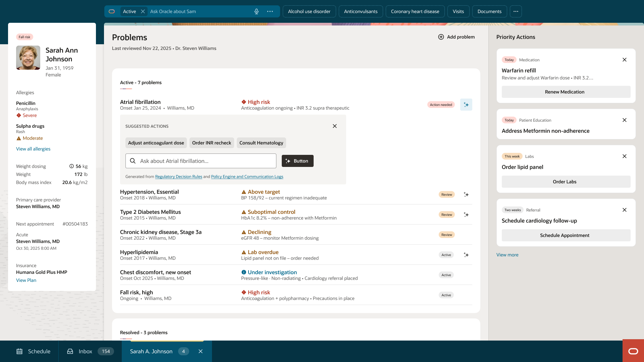Open Policy Engine and Communication Logs link
This screenshot has height=362, width=644.
point(247,177)
